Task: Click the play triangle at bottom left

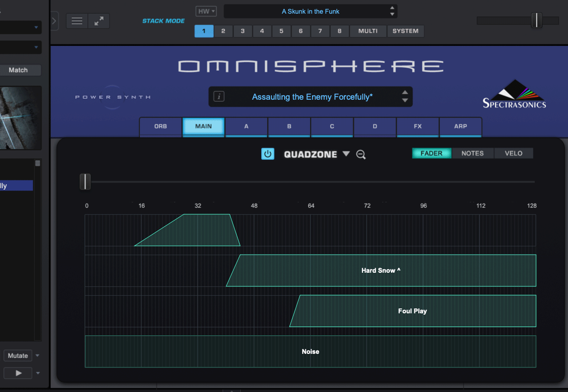Action: pyautogui.click(x=18, y=373)
